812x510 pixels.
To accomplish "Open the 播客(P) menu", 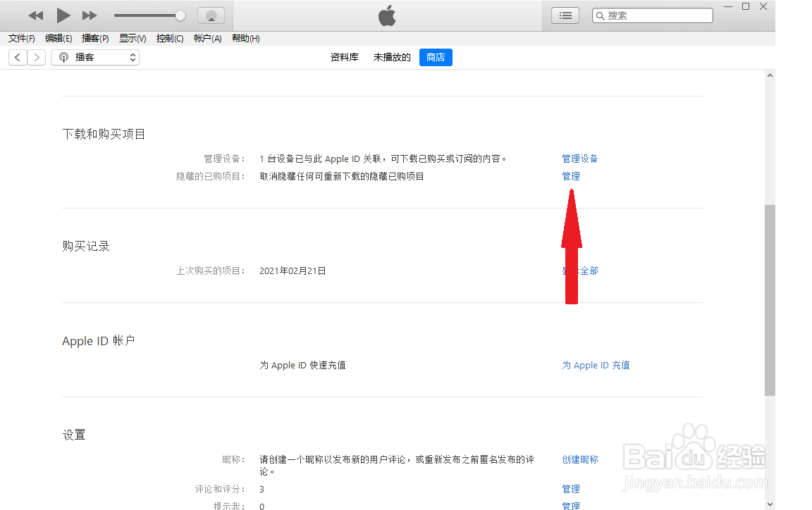I will [x=95, y=38].
